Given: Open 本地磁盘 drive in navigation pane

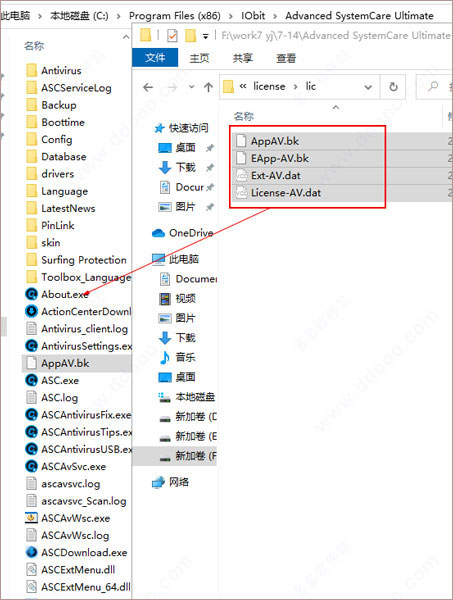Looking at the screenshot, I should click(187, 397).
